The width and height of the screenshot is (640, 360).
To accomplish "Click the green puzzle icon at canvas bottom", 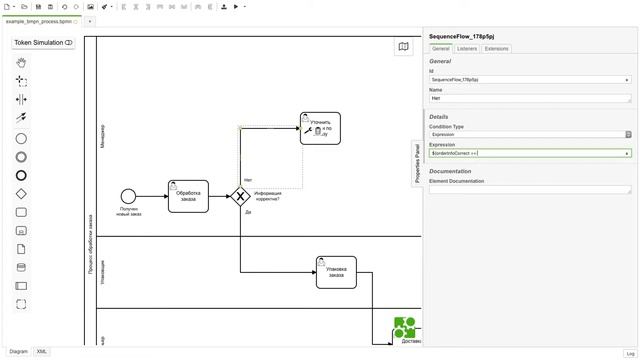I will pos(404,328).
